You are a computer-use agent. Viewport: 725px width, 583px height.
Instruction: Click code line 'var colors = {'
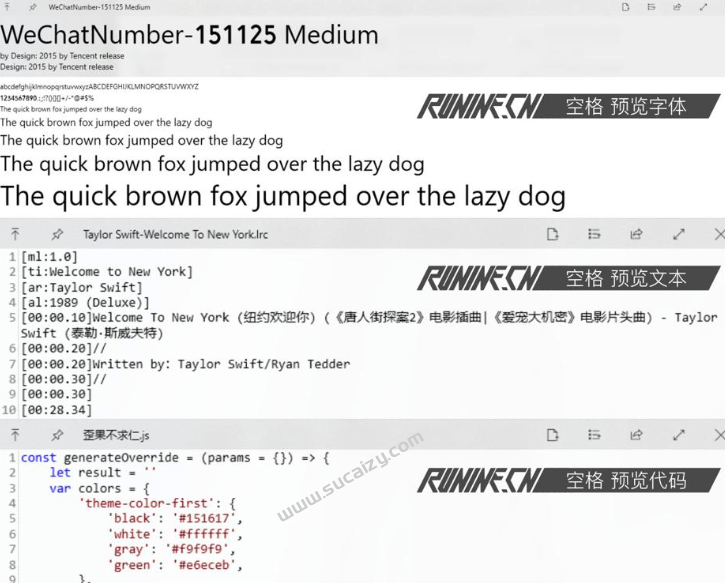pyautogui.click(x=99, y=488)
